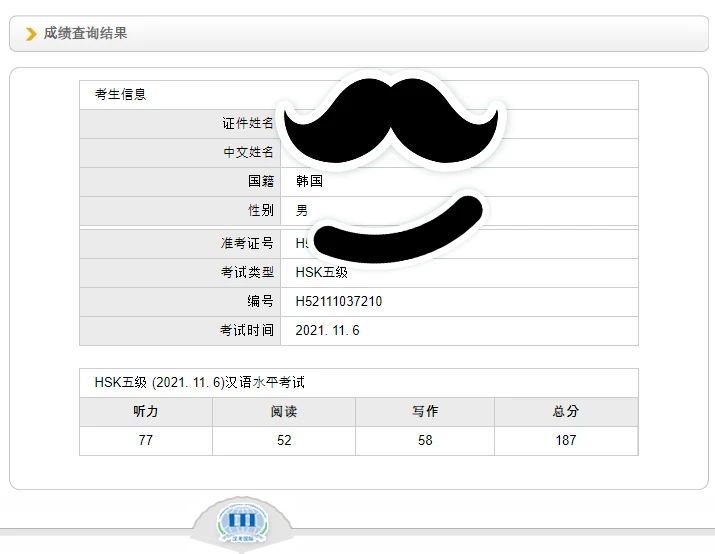Select the writing score 58
The height and width of the screenshot is (554, 715).
coord(425,440)
